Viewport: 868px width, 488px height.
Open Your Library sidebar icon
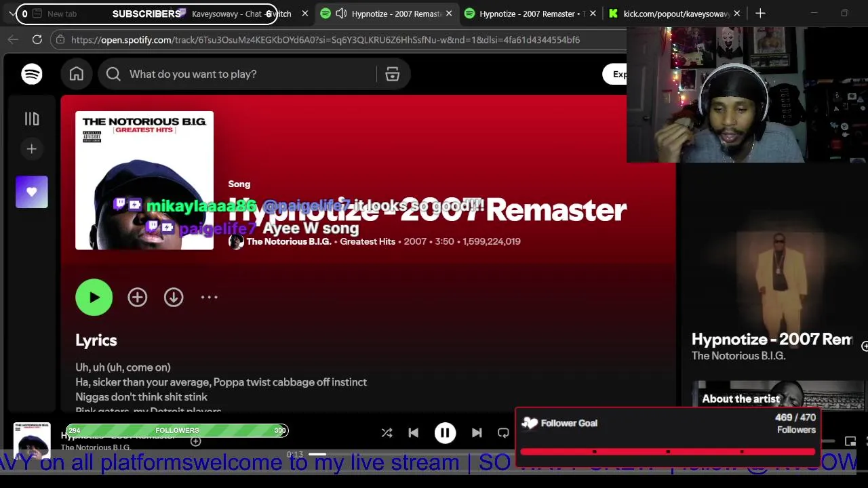pos(32,119)
